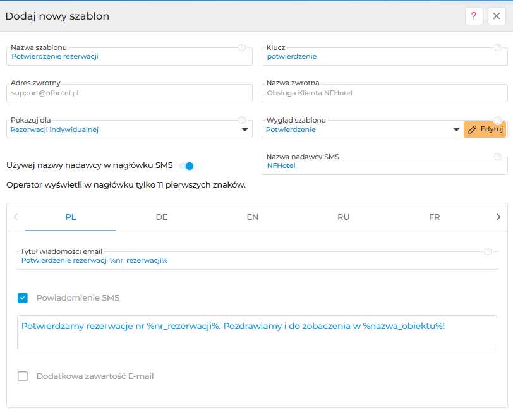Screen dimensions: 513x420
Task: Show hint icon for Nazwa nadawcy SMS
Action: click(x=498, y=157)
